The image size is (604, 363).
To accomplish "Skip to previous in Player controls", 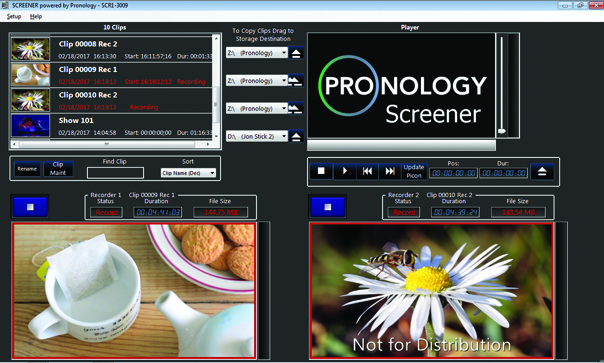I will [367, 171].
